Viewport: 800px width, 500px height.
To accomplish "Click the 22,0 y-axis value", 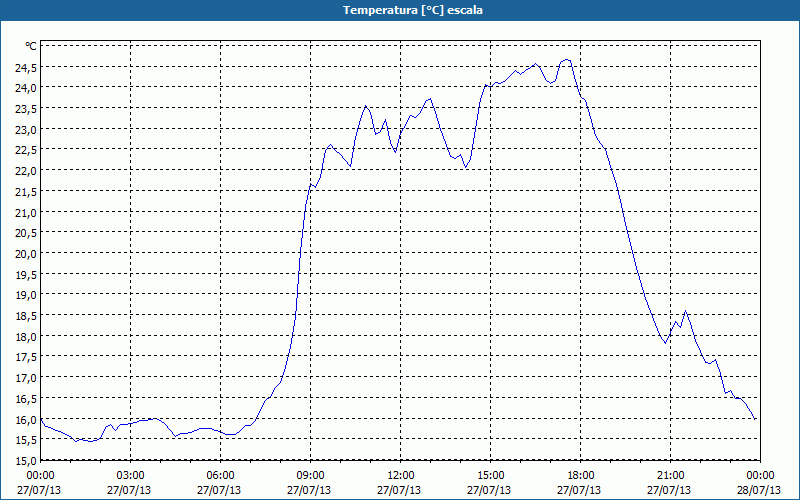I will click(x=26, y=171).
